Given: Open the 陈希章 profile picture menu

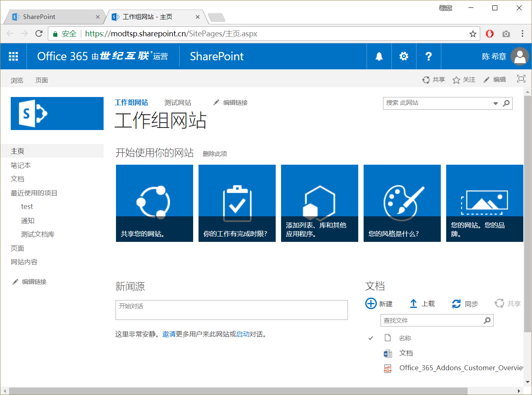Looking at the screenshot, I should click(x=520, y=56).
